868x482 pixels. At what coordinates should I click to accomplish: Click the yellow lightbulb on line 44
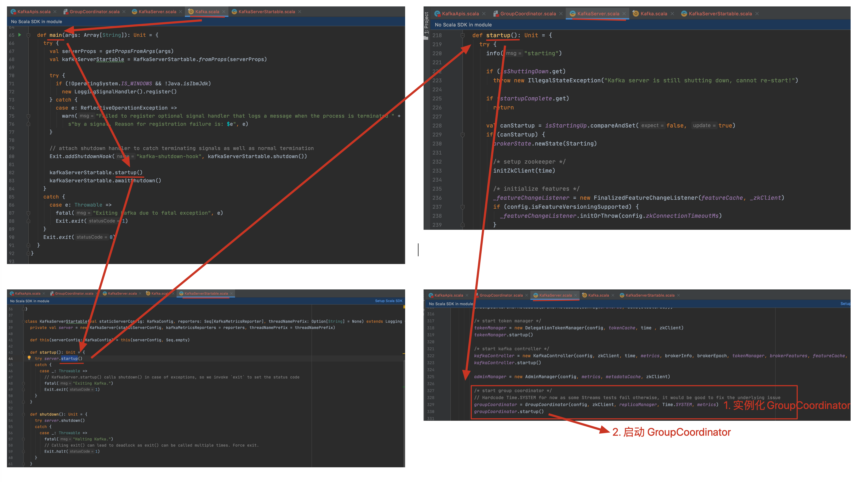coord(29,358)
